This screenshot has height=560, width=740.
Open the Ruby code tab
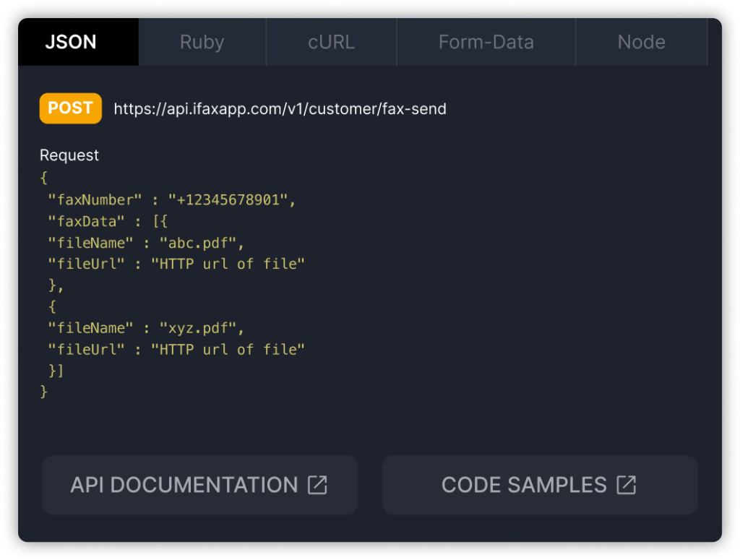click(x=202, y=42)
